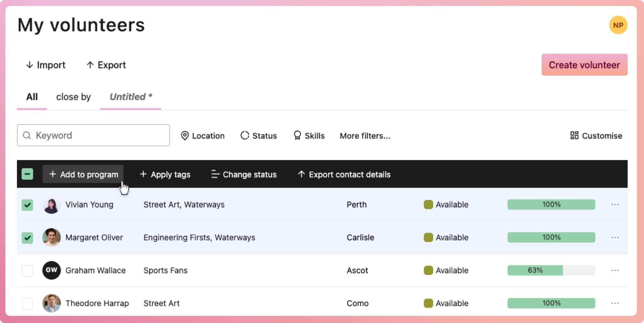Open three-dot menu for Graham Wallace
This screenshot has width=644, height=323.
point(615,270)
